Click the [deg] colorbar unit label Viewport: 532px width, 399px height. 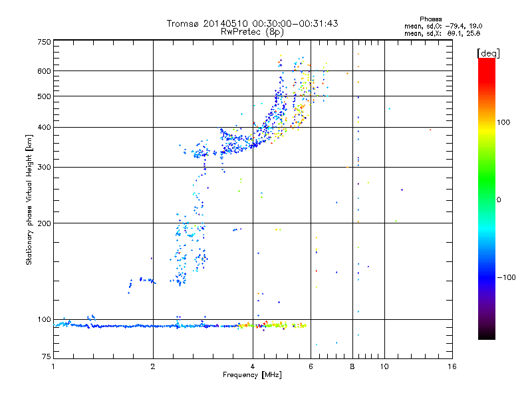[488, 53]
